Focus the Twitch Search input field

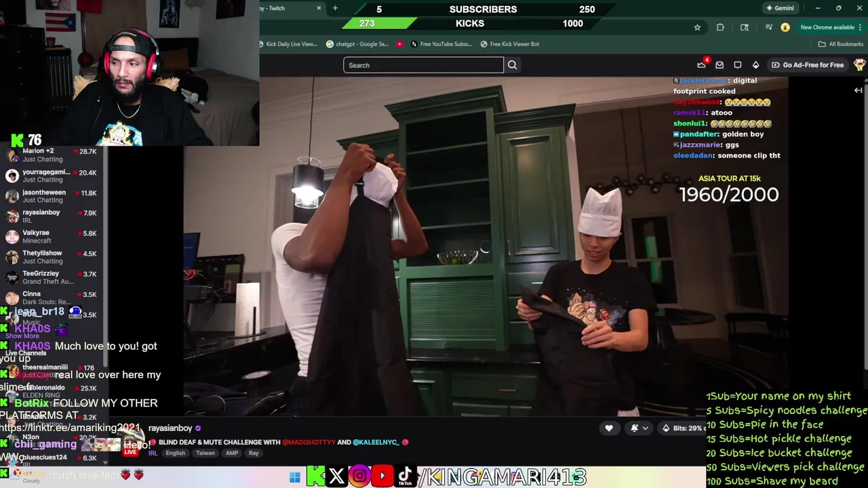tap(423, 65)
